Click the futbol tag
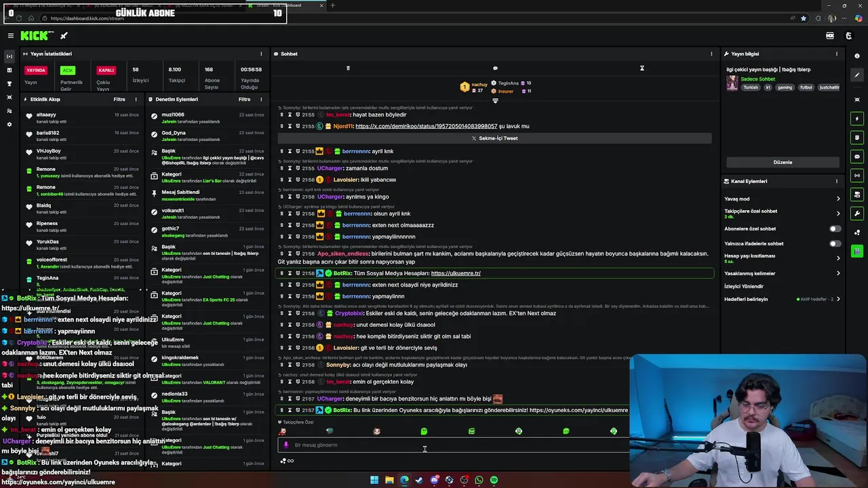Image resolution: width=868 pixels, height=488 pixels. tap(806, 87)
